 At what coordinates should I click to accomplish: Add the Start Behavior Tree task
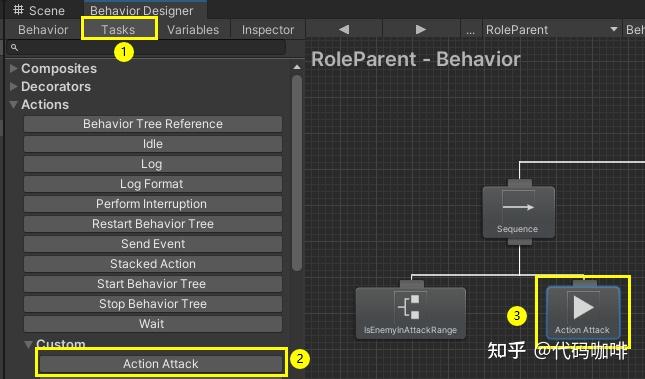153,284
